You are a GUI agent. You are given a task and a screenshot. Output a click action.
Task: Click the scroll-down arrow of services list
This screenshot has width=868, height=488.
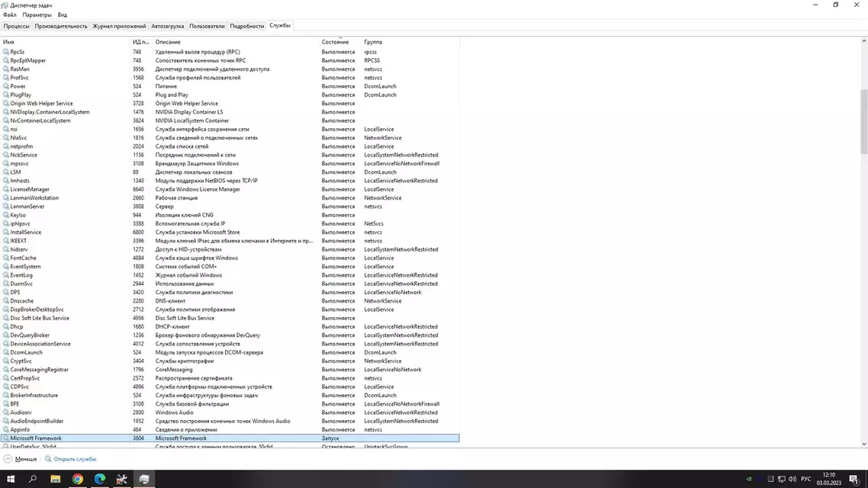863,444
